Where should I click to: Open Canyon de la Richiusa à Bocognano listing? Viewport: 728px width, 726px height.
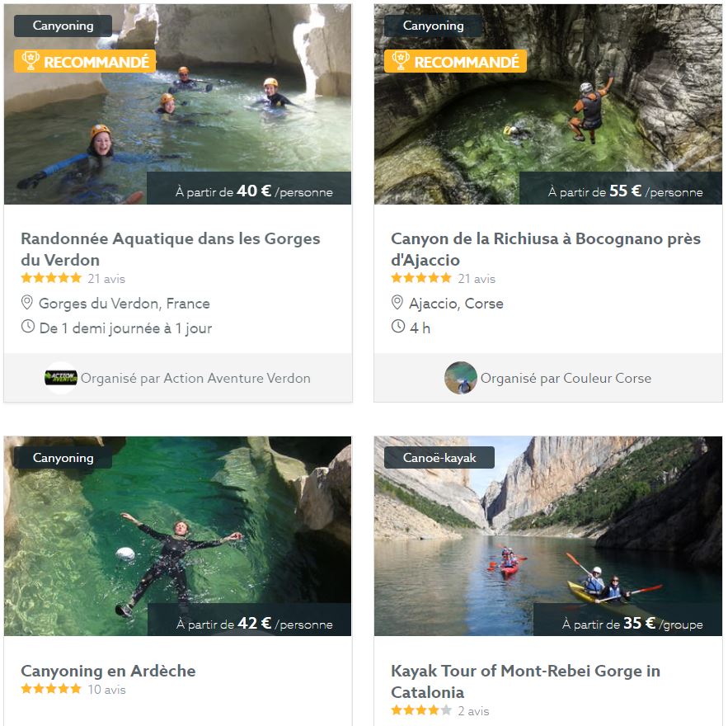(545, 248)
